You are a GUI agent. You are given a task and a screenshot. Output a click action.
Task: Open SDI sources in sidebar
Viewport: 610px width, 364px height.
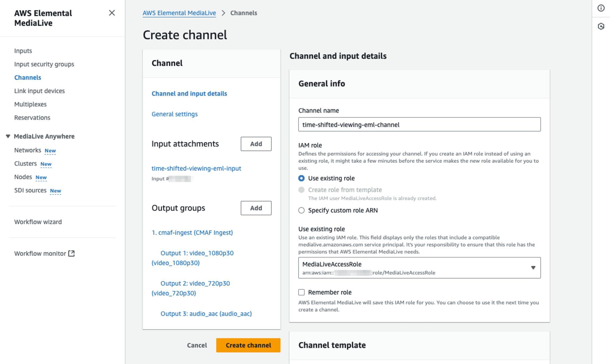pyautogui.click(x=30, y=191)
